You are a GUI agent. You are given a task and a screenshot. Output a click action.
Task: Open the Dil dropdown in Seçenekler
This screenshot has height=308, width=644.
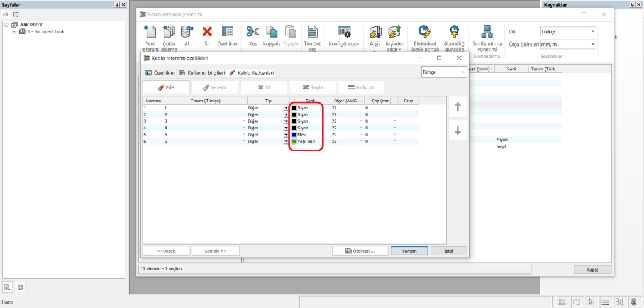point(567,31)
